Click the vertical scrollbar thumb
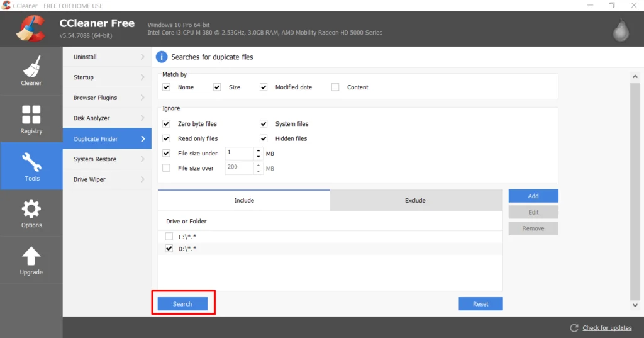644x338 pixels. click(x=635, y=191)
